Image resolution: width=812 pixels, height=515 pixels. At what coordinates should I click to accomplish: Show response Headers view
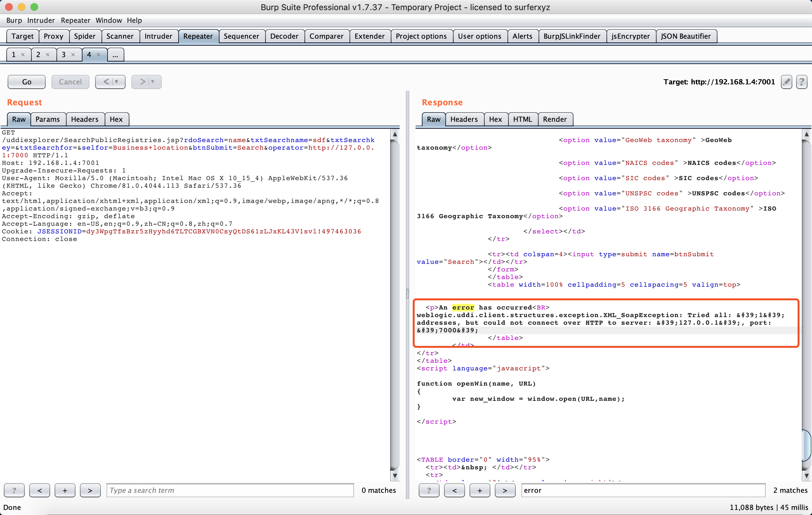(x=464, y=119)
